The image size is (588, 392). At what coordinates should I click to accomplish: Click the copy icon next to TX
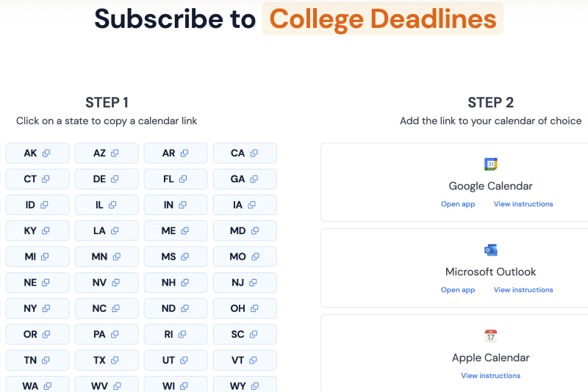(115, 360)
